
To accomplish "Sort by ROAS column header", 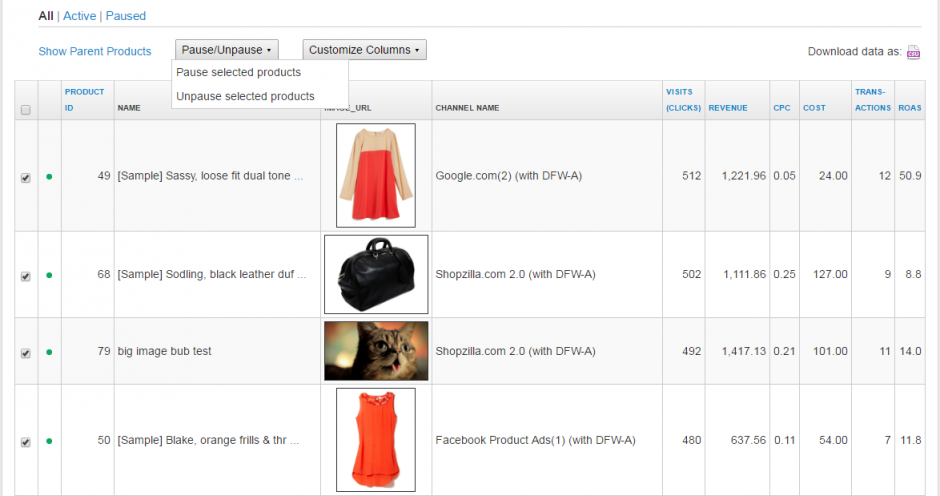I will 909,108.
